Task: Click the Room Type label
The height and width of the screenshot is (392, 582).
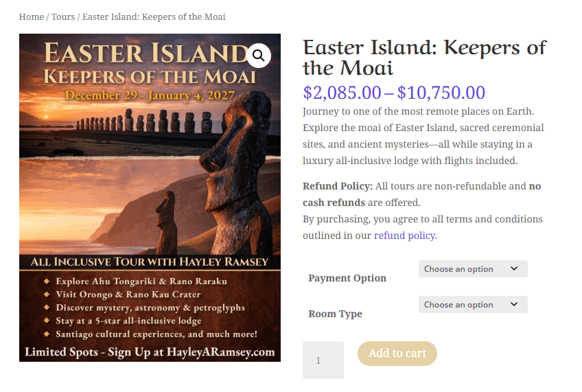Action: point(336,314)
